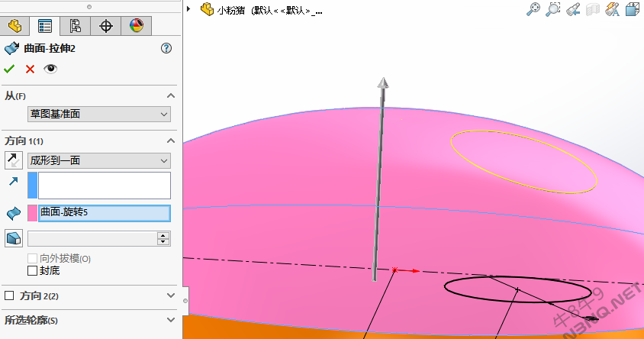The height and width of the screenshot is (339, 644).
Task: Select the 曲面-旋转5 face field
Action: pos(104,212)
